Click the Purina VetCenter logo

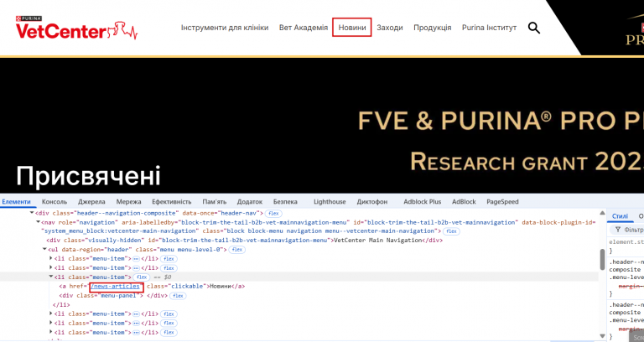tap(76, 28)
